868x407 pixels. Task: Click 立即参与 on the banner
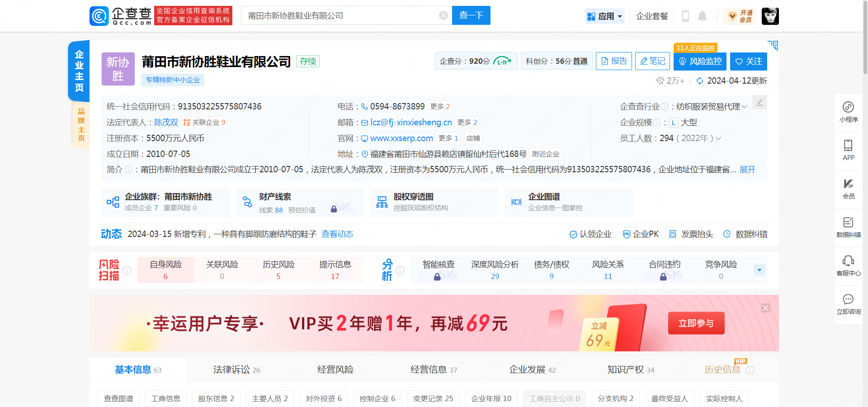point(696,323)
